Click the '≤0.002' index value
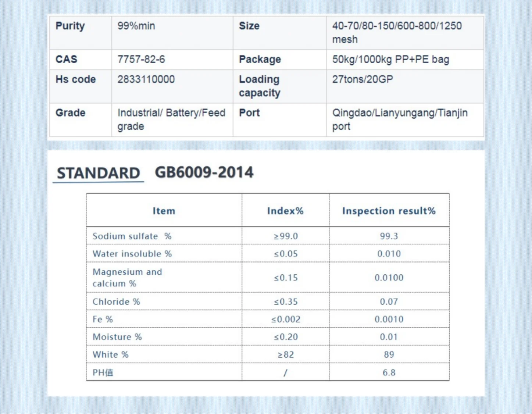Image resolution: width=532 pixels, height=414 pixels. pyautogui.click(x=286, y=319)
